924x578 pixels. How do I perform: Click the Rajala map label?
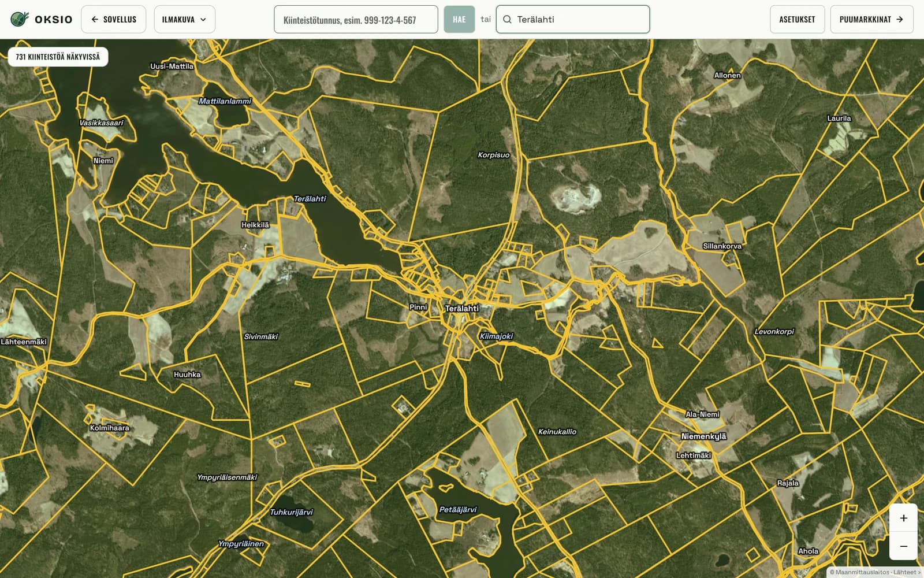coord(788,483)
